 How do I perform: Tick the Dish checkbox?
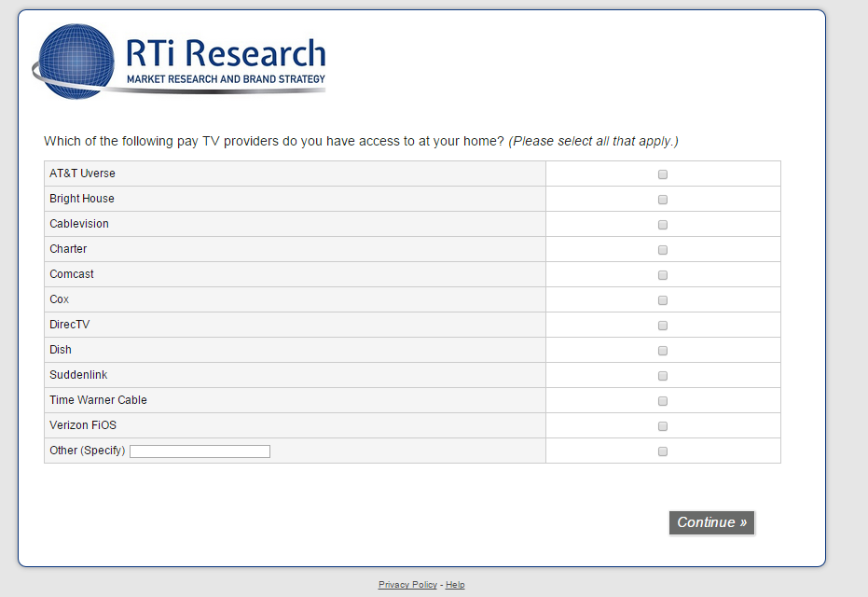[x=663, y=351]
